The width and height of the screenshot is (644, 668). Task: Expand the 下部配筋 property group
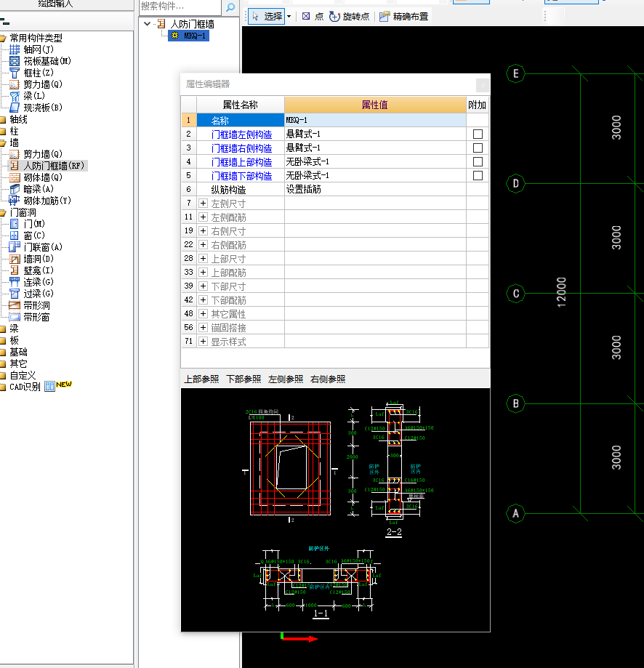coord(204,299)
